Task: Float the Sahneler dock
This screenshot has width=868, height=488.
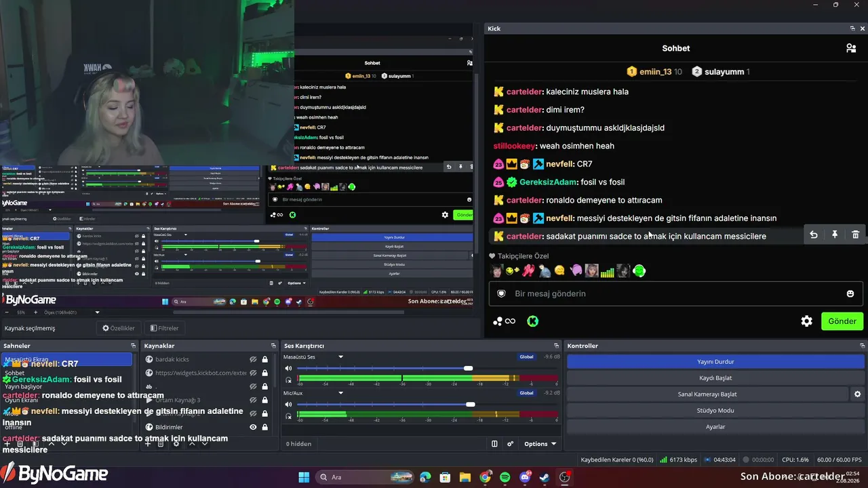Action: pos(134,346)
